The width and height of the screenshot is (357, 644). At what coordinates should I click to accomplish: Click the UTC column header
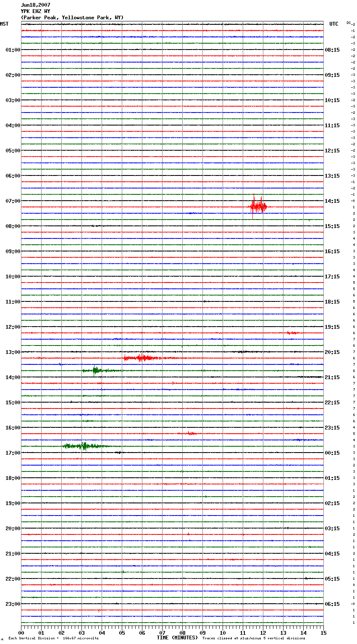[334, 24]
